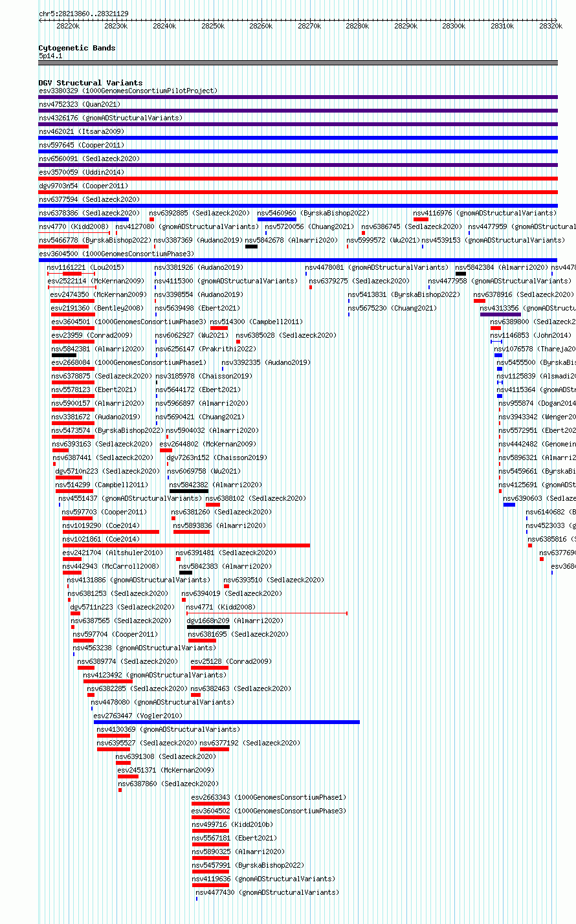Click nsv5413831 (ByrskaBishop2022) label
The height and width of the screenshot is (924, 576).
coord(404,294)
